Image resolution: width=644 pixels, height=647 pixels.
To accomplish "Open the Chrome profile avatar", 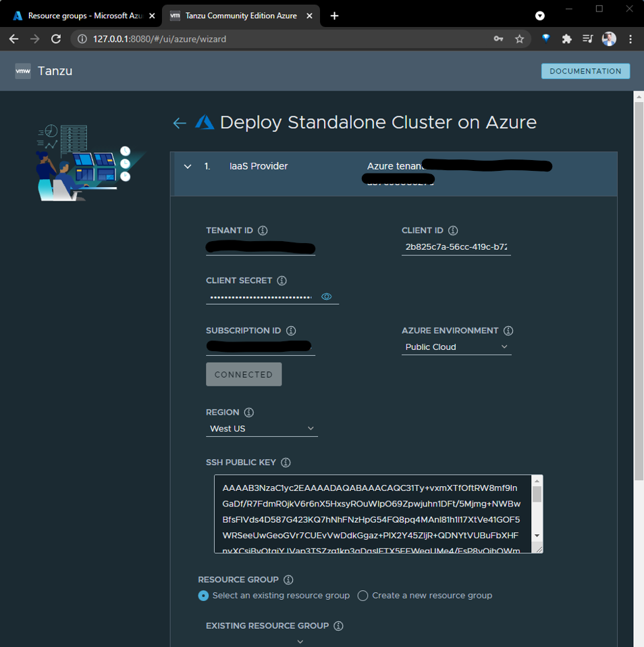I will coord(609,39).
